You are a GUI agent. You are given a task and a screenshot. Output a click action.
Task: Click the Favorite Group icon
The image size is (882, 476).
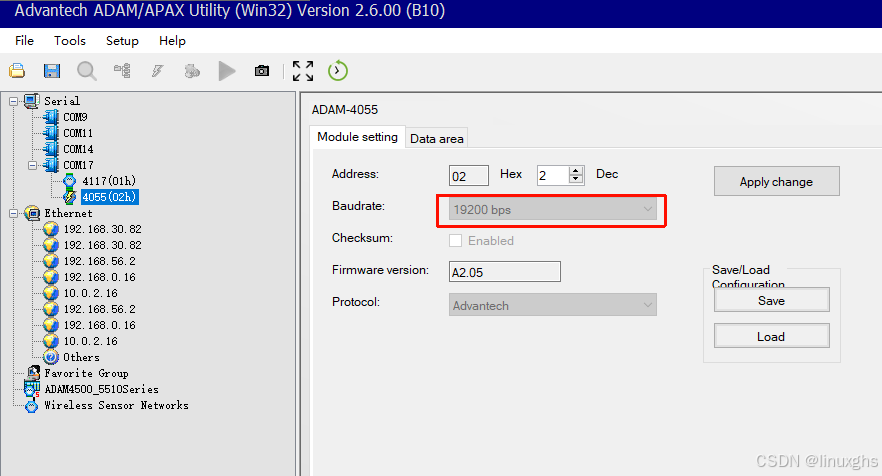[x=33, y=373]
